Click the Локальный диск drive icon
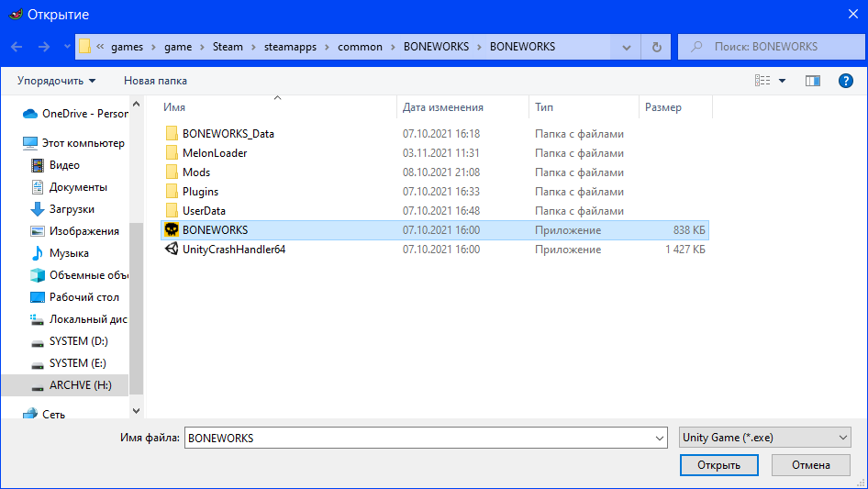Viewport: 868px width, 489px height. click(x=37, y=319)
